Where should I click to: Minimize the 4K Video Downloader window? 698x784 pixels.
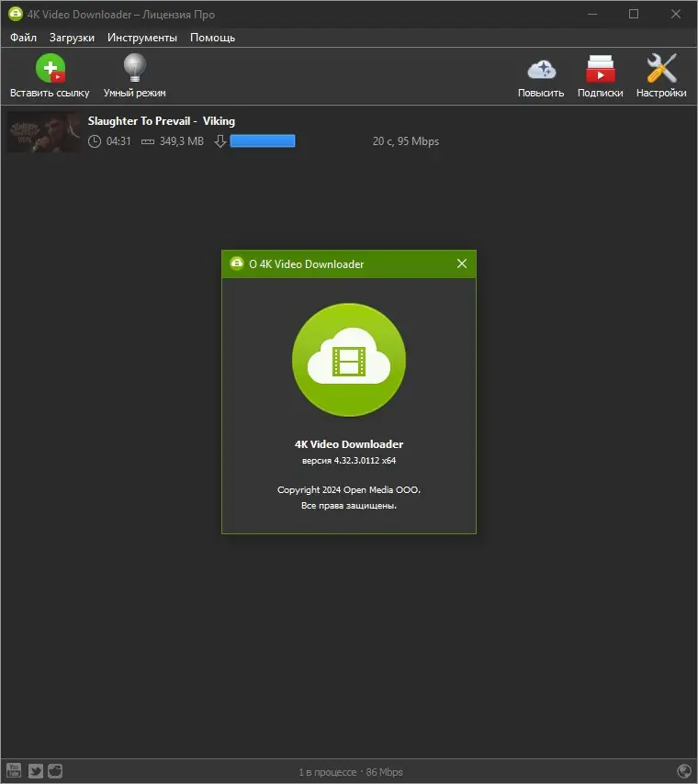click(592, 14)
